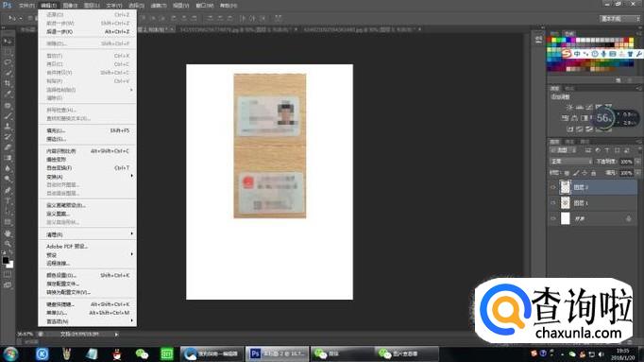
Task: Click the black foreground color swatch
Action: point(6,260)
